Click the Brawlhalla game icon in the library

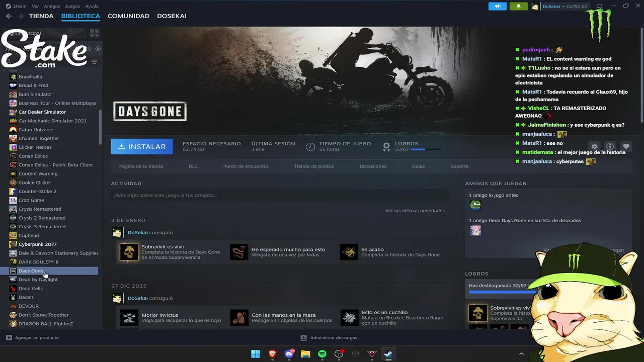click(13, 77)
